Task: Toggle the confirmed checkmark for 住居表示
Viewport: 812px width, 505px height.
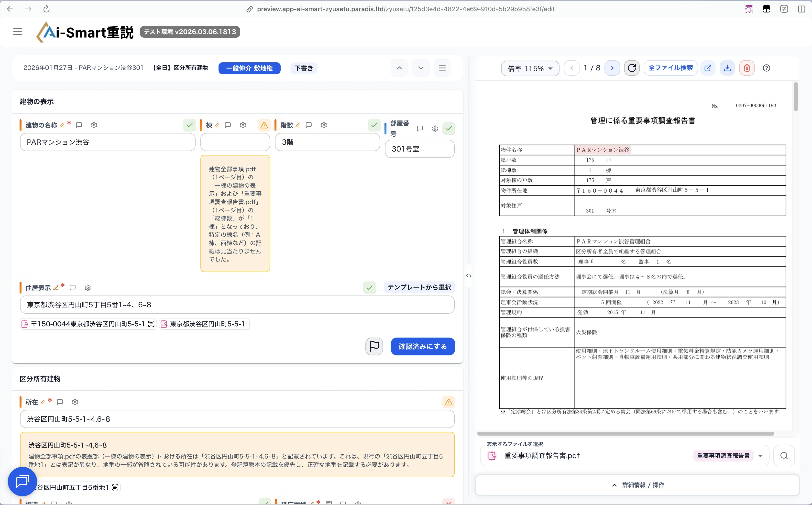Action: coord(370,287)
